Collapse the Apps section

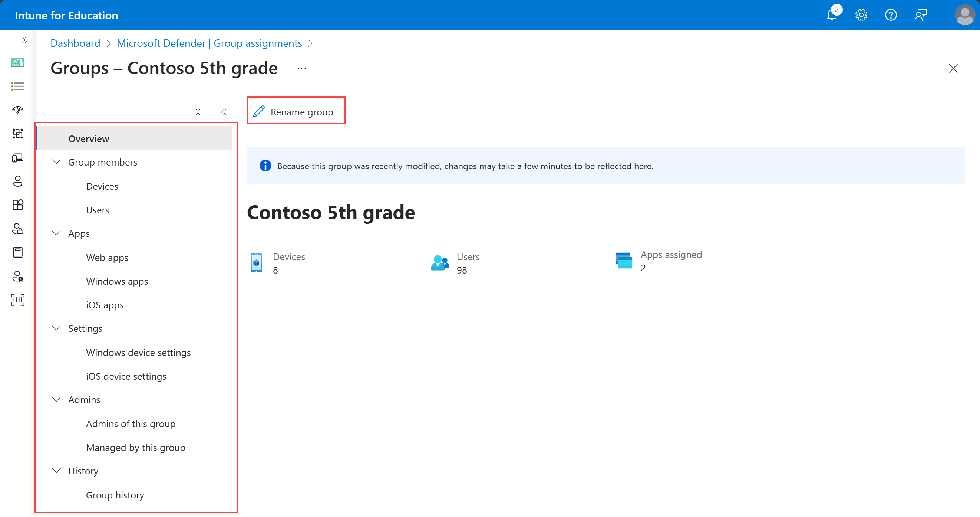[57, 233]
